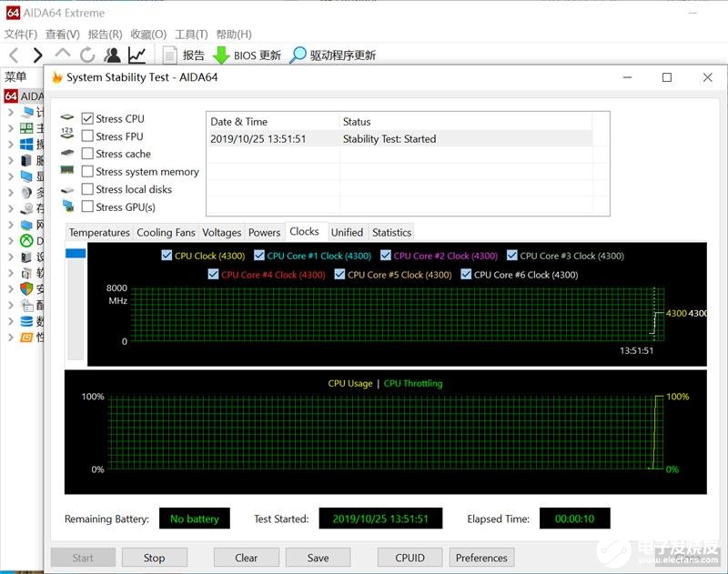The width and height of the screenshot is (728, 574).
Task: Click the server icon in sidebar tree
Action: (x=26, y=160)
